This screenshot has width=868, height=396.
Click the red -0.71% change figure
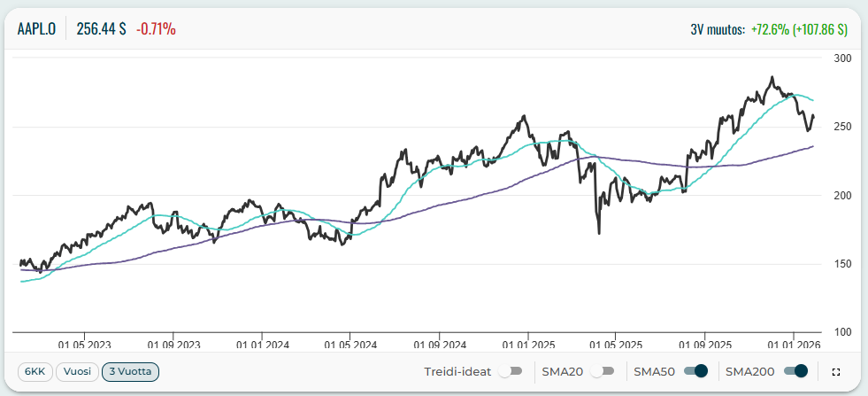156,29
